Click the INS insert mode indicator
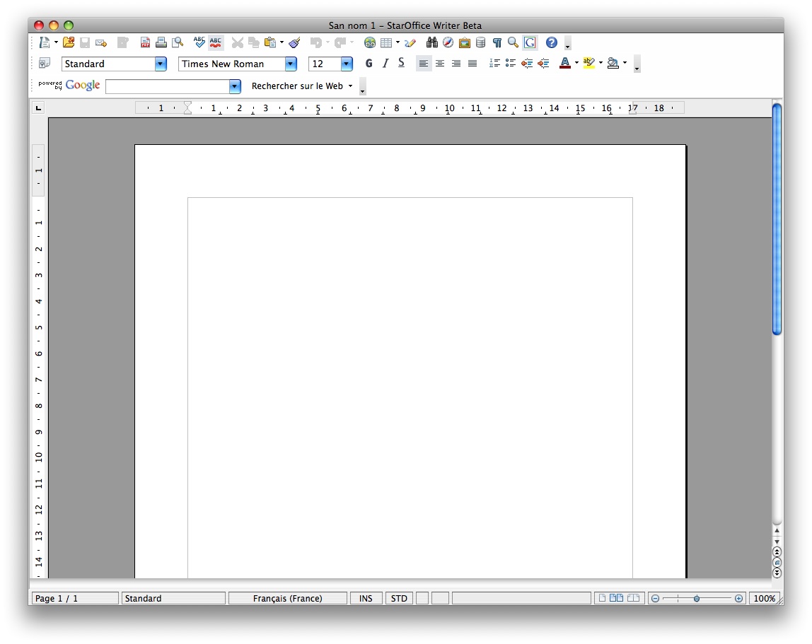The image size is (812, 644). 366,598
